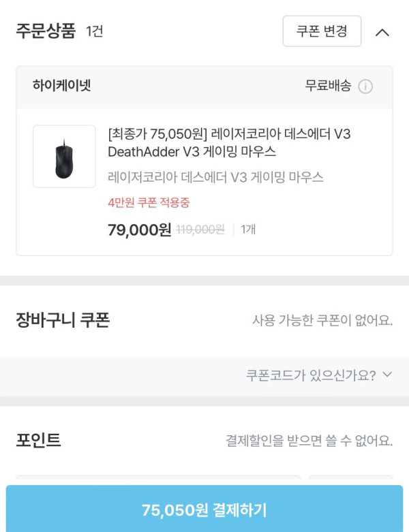This screenshot has width=409, height=532.
Task: Tap the blue 75,050원 결제하기 button
Action: pos(204,510)
